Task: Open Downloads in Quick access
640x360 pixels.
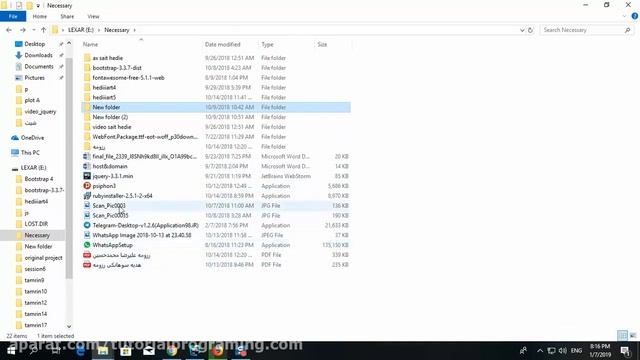Action: coord(38,55)
